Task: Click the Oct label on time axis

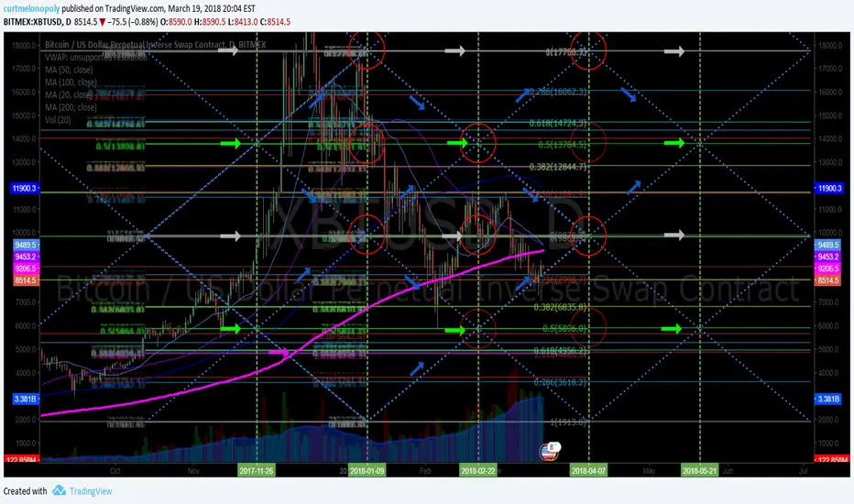Action: point(115,471)
